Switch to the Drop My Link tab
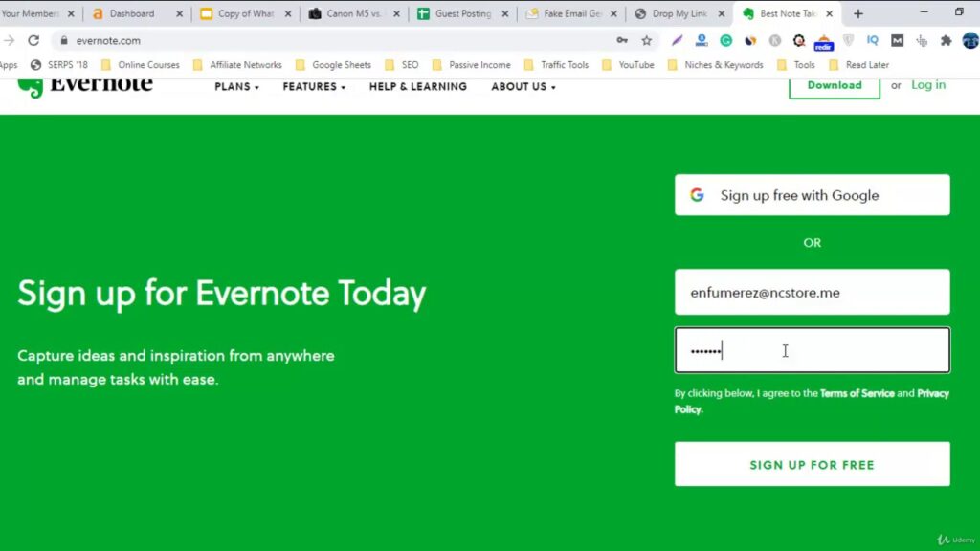Viewport: 980px width, 551px height. tap(679, 13)
